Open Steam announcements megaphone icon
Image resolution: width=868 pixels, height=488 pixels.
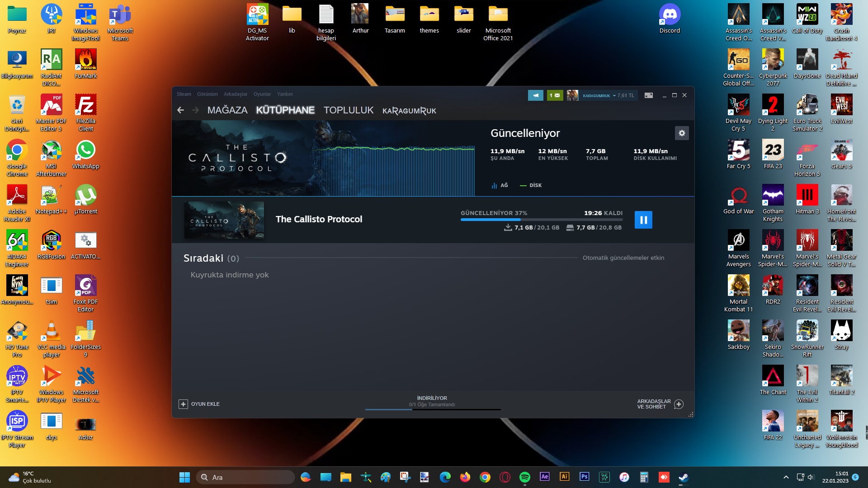(535, 95)
